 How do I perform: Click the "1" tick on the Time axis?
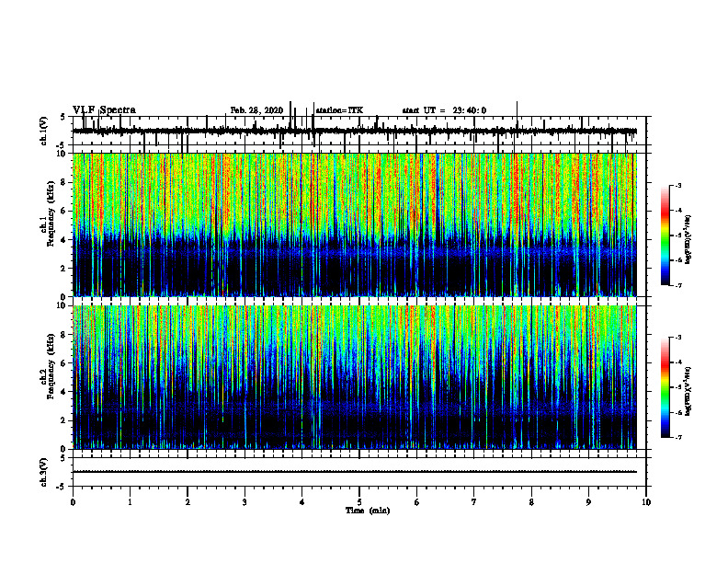tap(130, 502)
